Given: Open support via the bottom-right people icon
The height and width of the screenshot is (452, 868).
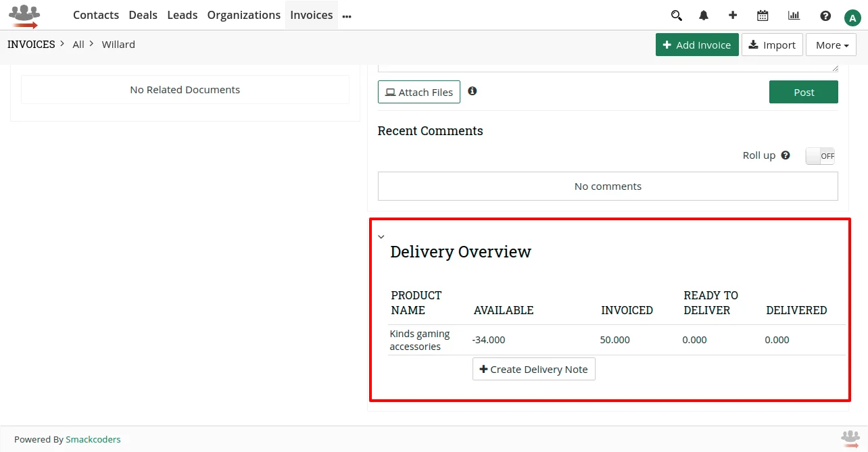Looking at the screenshot, I should point(850,438).
